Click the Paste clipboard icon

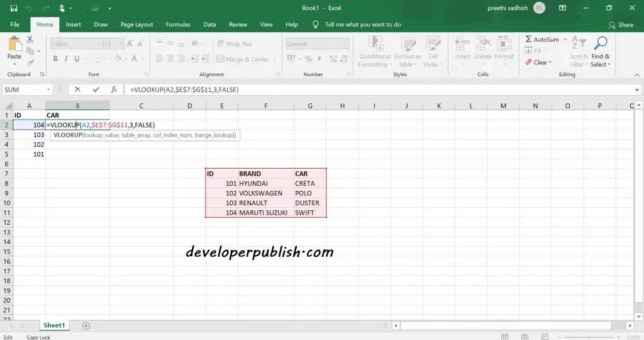(14, 45)
